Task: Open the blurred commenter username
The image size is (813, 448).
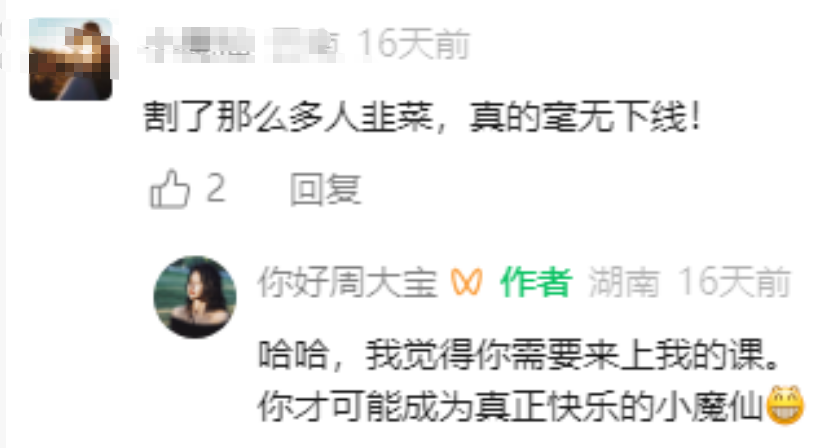Action: 199,44
